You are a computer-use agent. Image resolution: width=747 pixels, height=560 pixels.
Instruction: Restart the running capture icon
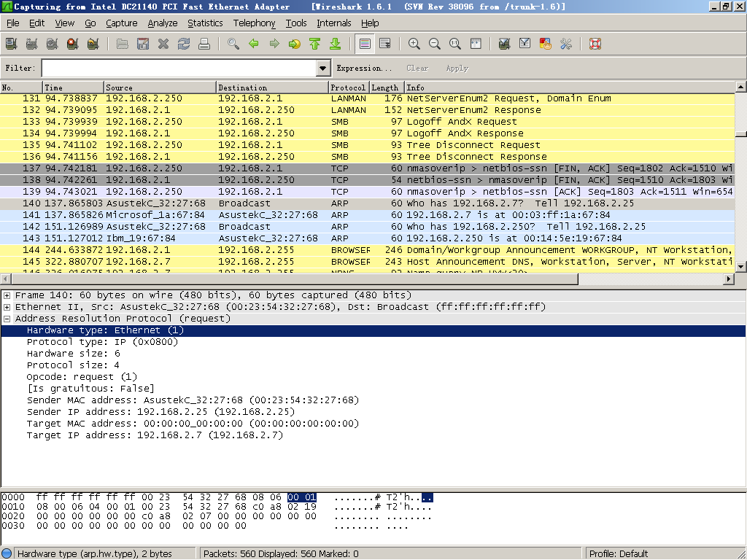coord(93,44)
